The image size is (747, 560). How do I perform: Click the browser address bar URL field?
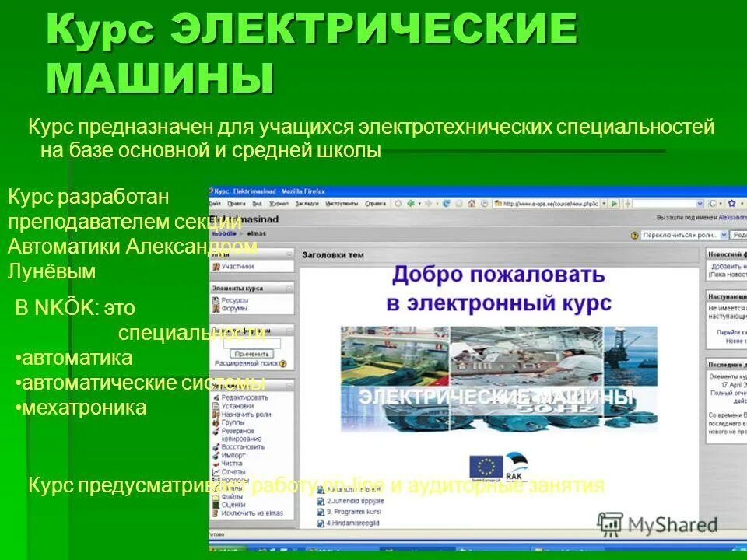pos(546,203)
